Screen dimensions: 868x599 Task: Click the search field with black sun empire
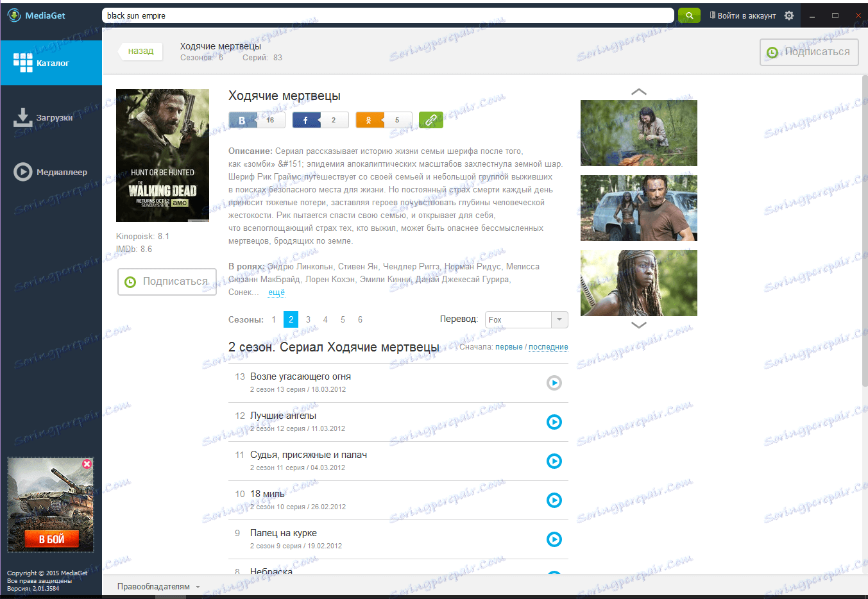tap(388, 15)
